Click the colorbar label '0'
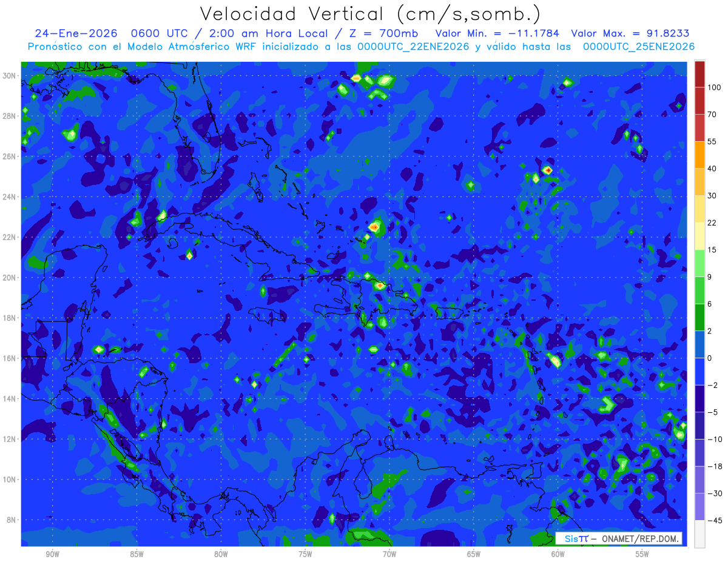 click(709, 358)
